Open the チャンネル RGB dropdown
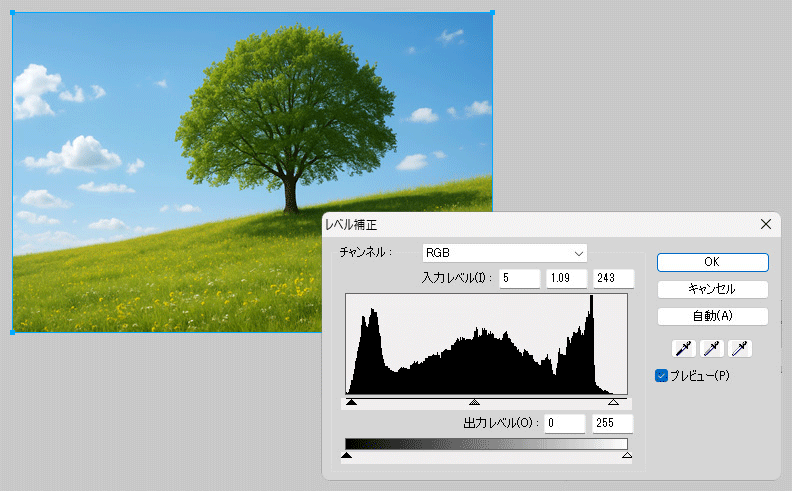The height and width of the screenshot is (491, 792). click(x=505, y=253)
